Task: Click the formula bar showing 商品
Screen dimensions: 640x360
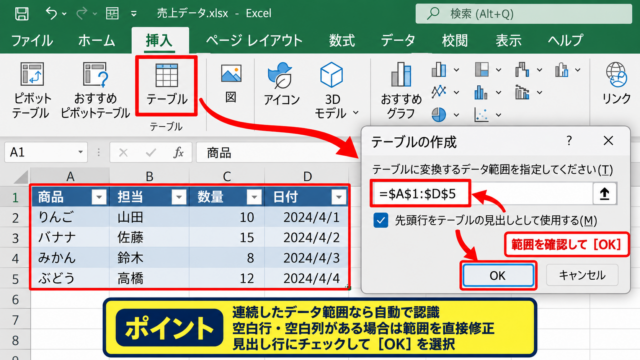Action: (x=278, y=153)
